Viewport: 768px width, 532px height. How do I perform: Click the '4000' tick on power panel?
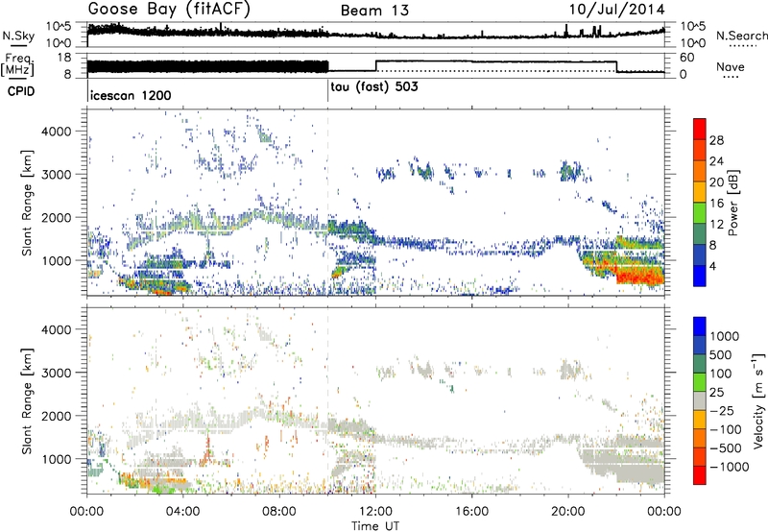56,131
